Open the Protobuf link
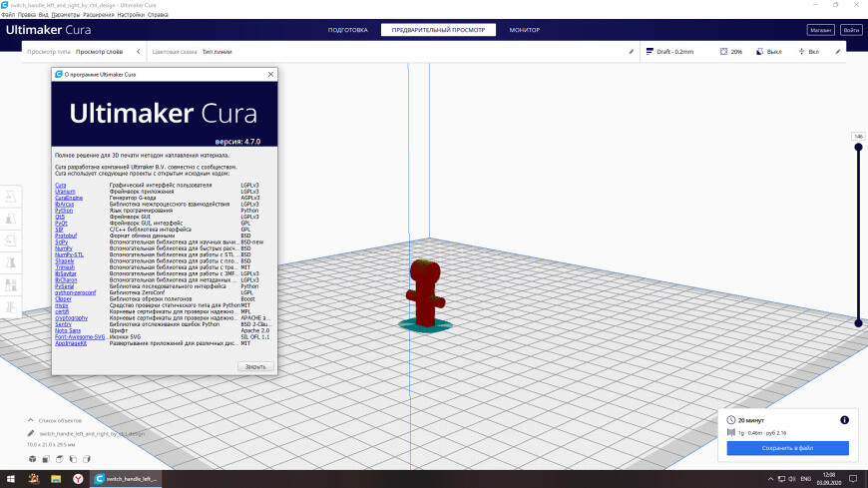Viewport: 868px width, 488px height. (x=66, y=236)
